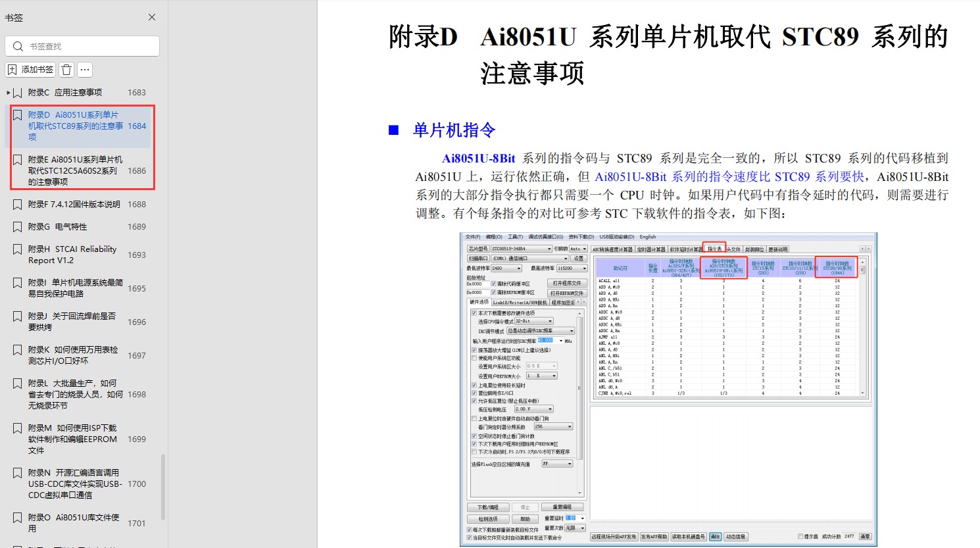Viewport: 980px width, 548px height.
Task: Click bookmark icon beside 附录E entry
Action: (x=18, y=160)
